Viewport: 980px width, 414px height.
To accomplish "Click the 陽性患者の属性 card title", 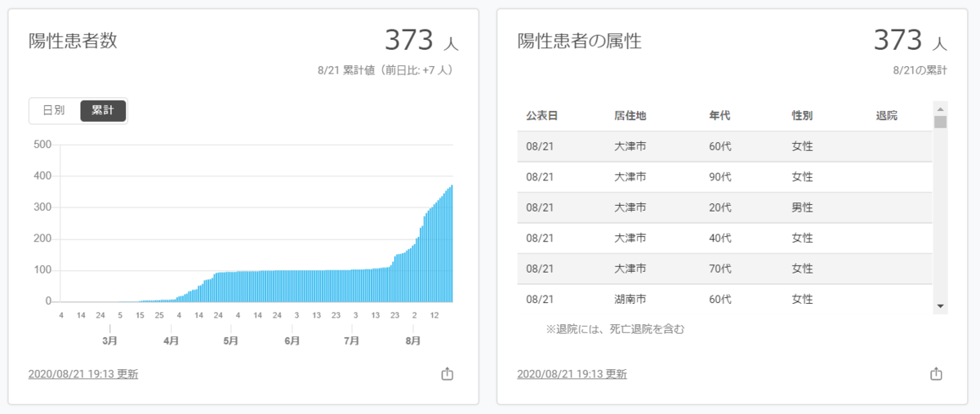I will 579,42.
